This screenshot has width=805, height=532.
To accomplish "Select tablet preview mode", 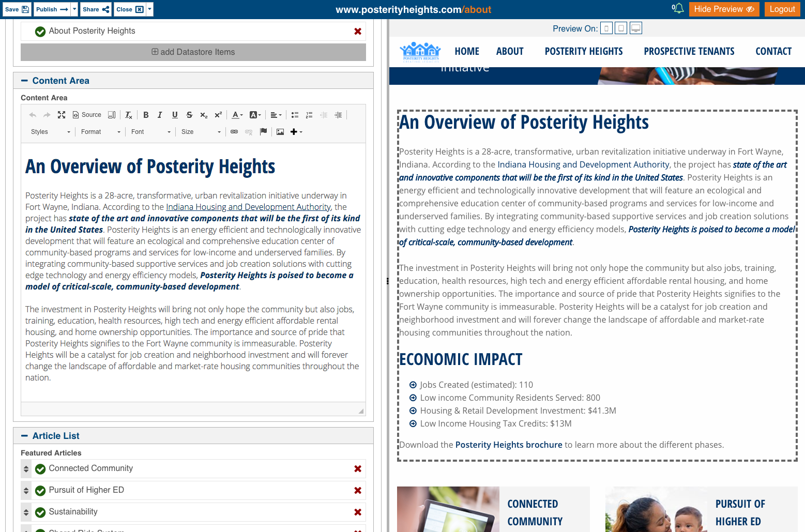I will pos(621,28).
